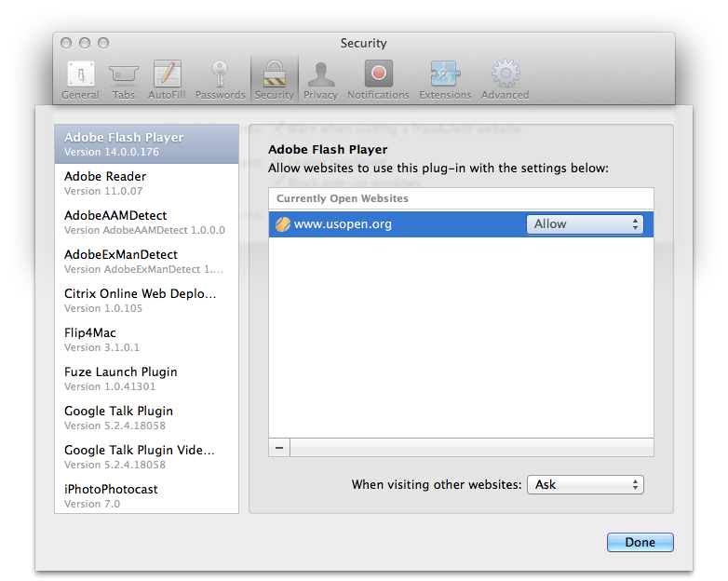The width and height of the screenshot is (728, 581).
Task: Open the Tabs preferences pane
Action: (x=123, y=80)
